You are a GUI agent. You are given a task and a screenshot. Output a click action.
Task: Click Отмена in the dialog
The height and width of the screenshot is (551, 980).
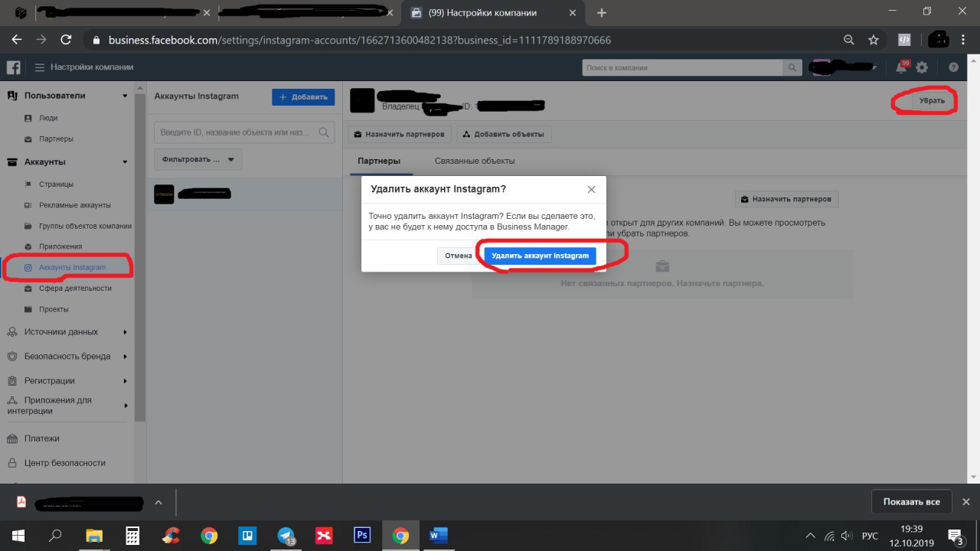point(459,256)
